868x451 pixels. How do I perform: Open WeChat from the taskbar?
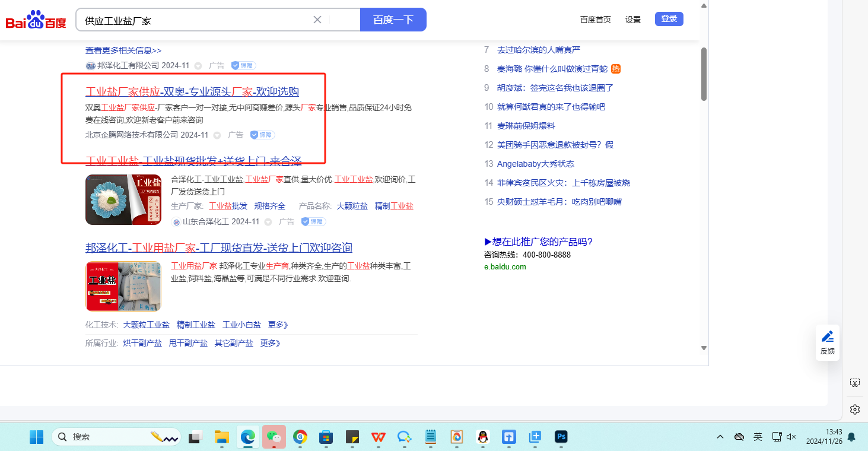[x=274, y=437]
